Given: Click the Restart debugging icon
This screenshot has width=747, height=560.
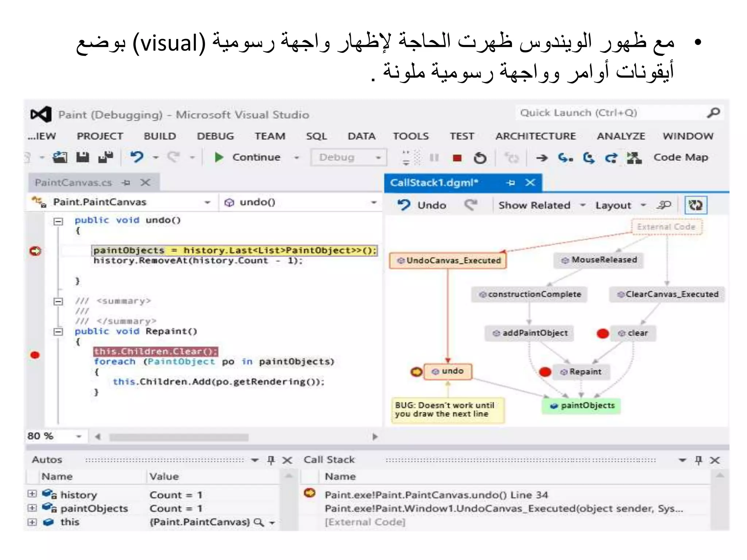Looking at the screenshot, I should coord(480,157).
